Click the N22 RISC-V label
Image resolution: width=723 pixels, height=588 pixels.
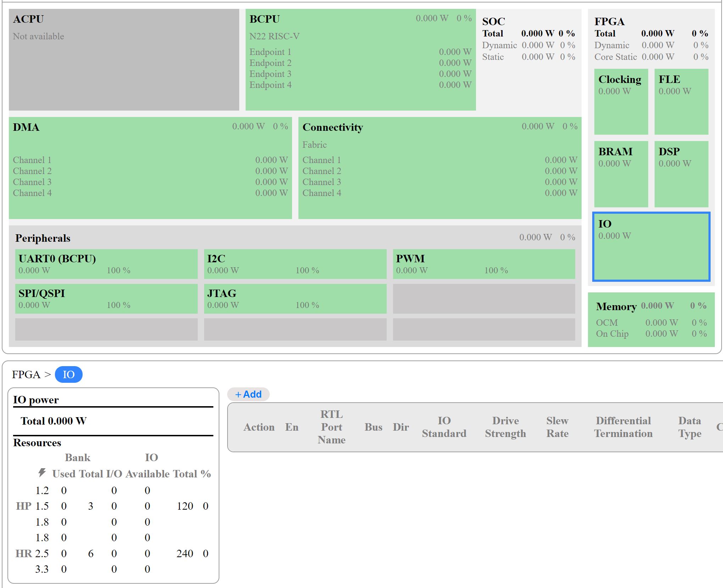point(274,36)
